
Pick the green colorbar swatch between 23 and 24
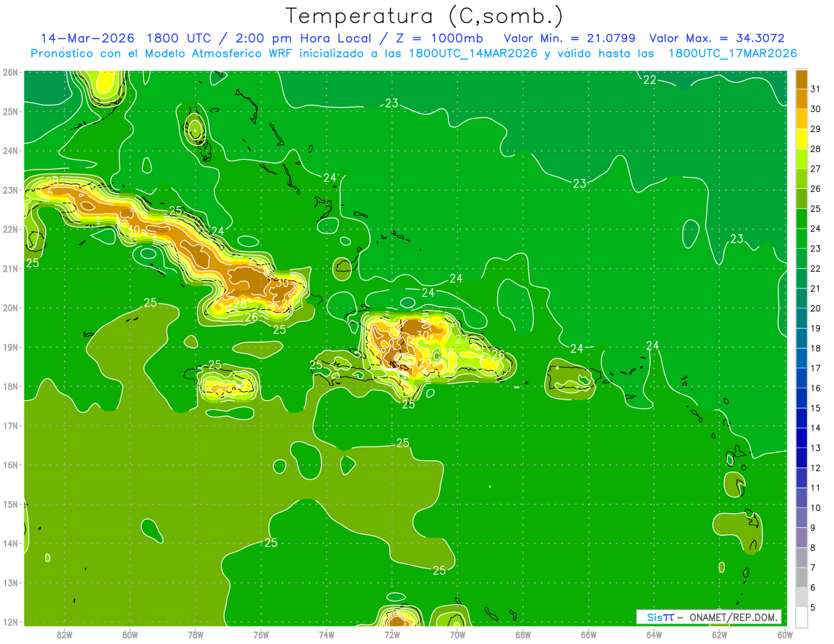(x=801, y=238)
